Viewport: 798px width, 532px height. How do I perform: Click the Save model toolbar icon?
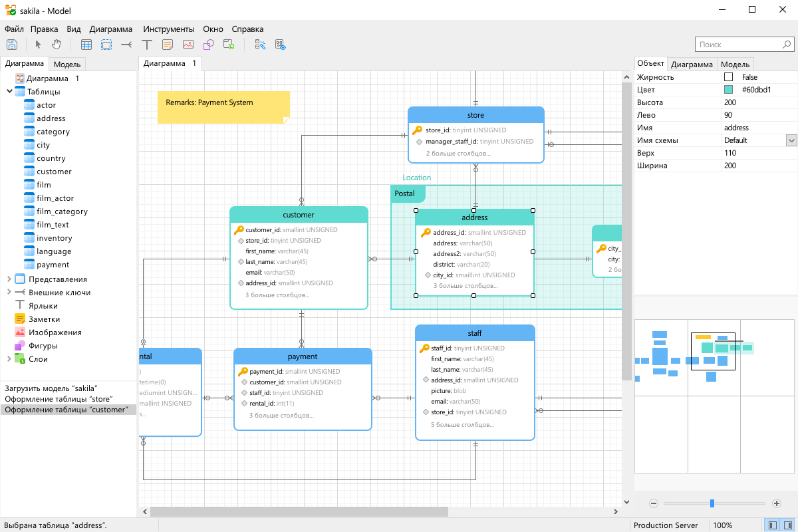click(x=12, y=45)
